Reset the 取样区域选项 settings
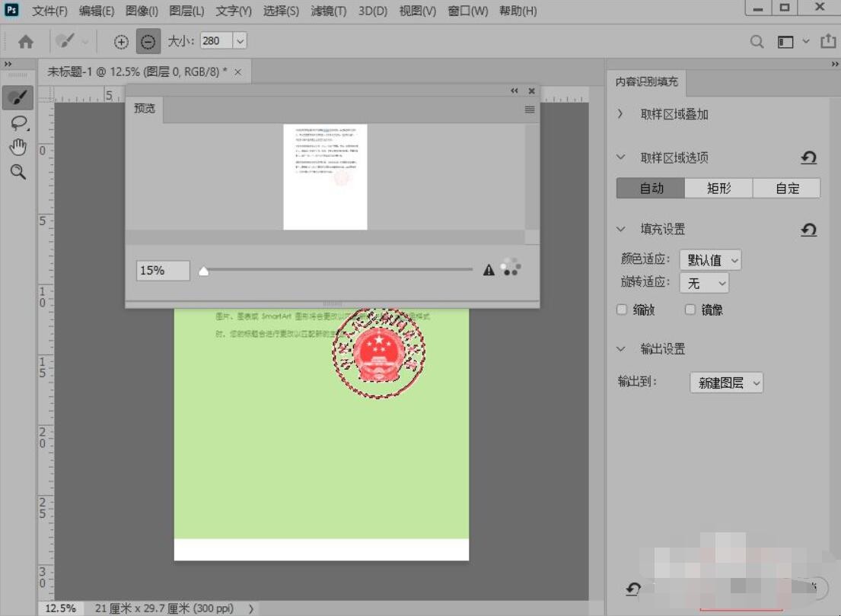 [x=808, y=157]
